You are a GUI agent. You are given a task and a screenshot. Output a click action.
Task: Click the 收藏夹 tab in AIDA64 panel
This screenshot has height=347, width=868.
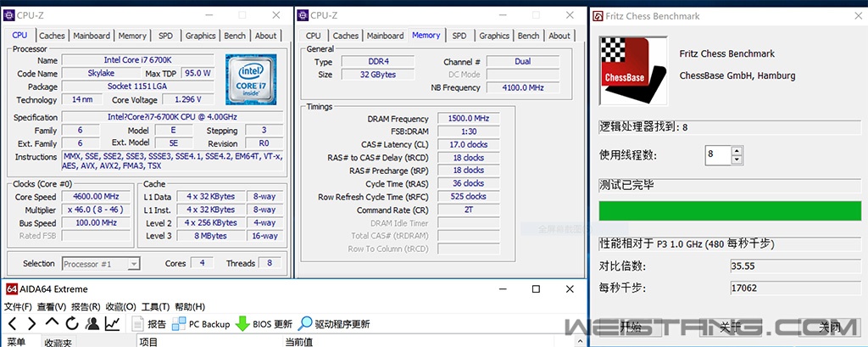[58, 342]
